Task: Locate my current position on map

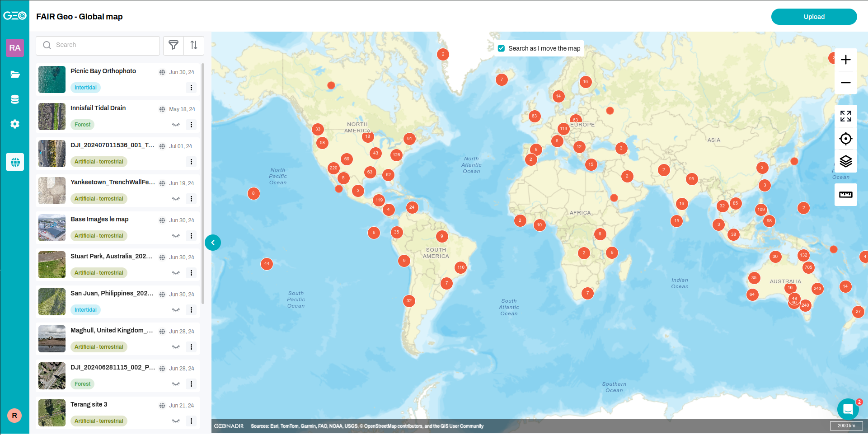Action: pyautogui.click(x=845, y=139)
